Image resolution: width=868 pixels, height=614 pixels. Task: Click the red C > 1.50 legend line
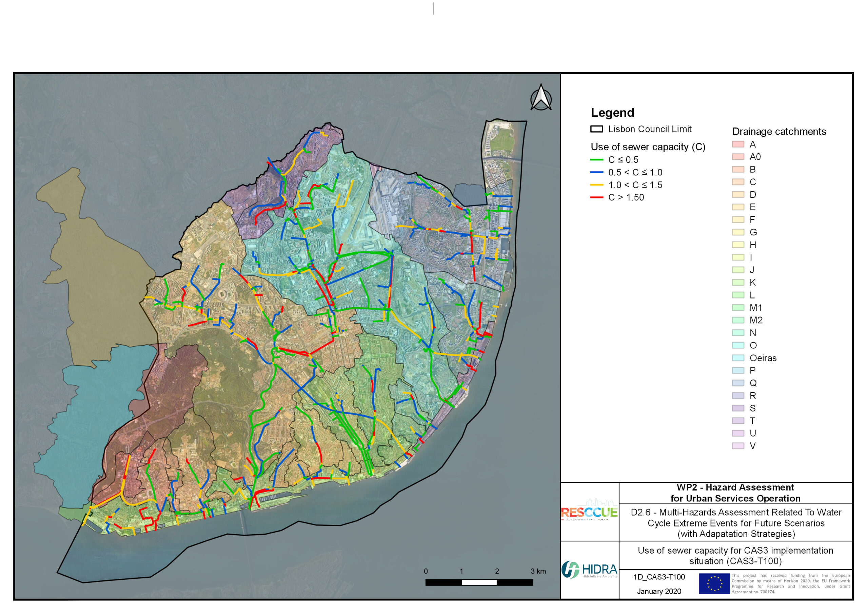[x=596, y=197]
